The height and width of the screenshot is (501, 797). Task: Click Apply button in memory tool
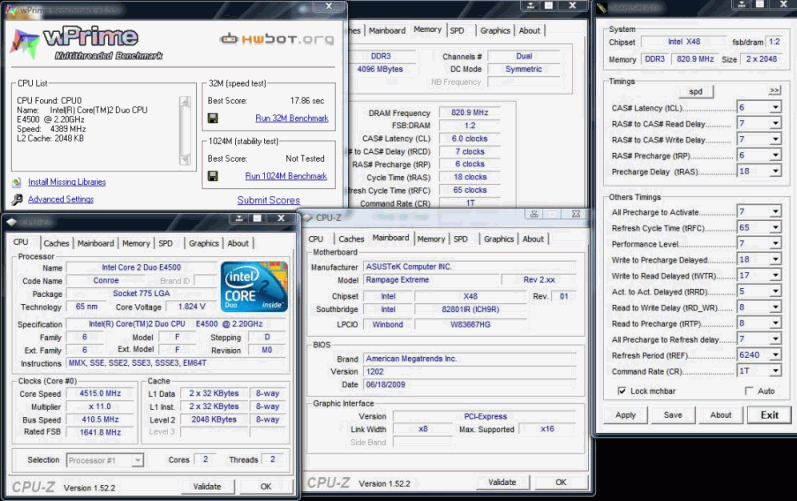pyautogui.click(x=625, y=415)
